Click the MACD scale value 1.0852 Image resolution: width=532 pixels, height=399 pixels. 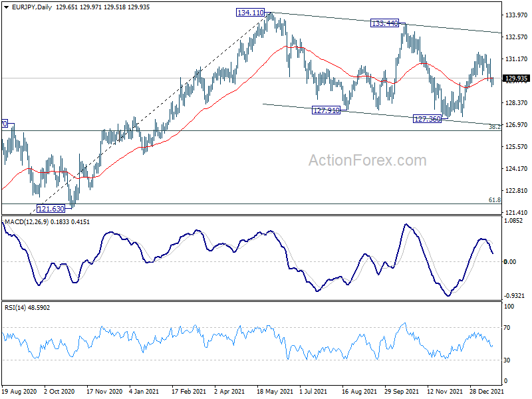tap(513, 221)
